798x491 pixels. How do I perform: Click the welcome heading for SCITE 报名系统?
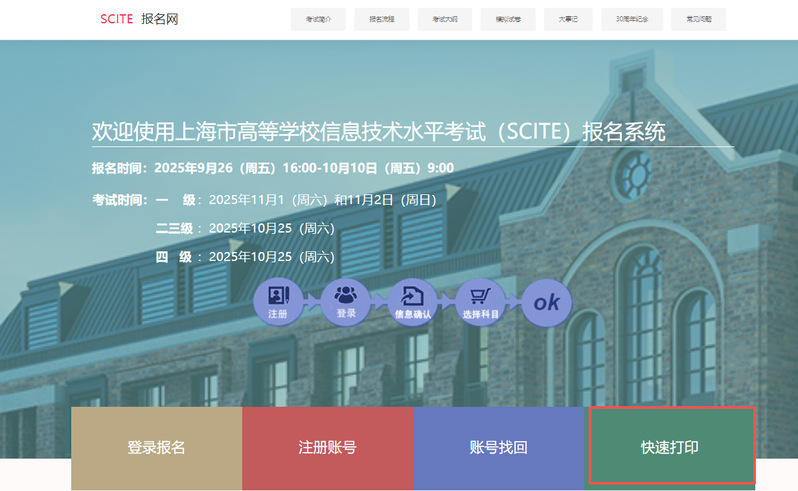[x=378, y=132]
